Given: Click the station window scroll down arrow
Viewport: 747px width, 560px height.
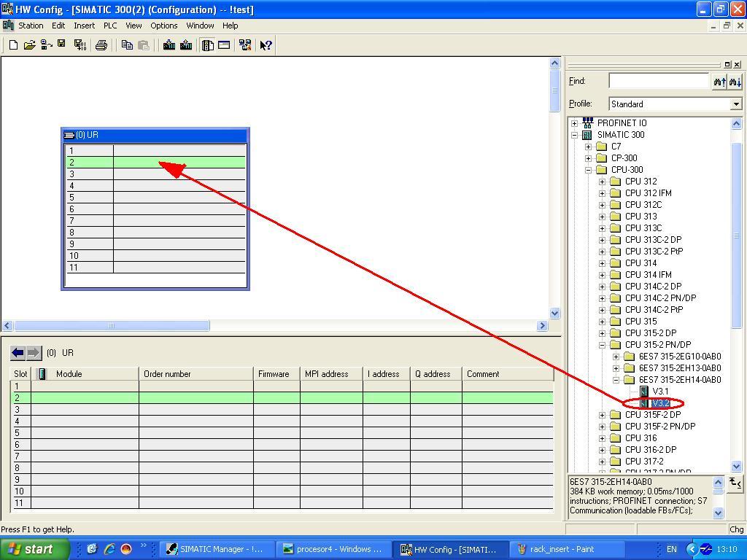Looking at the screenshot, I should 554,314.
